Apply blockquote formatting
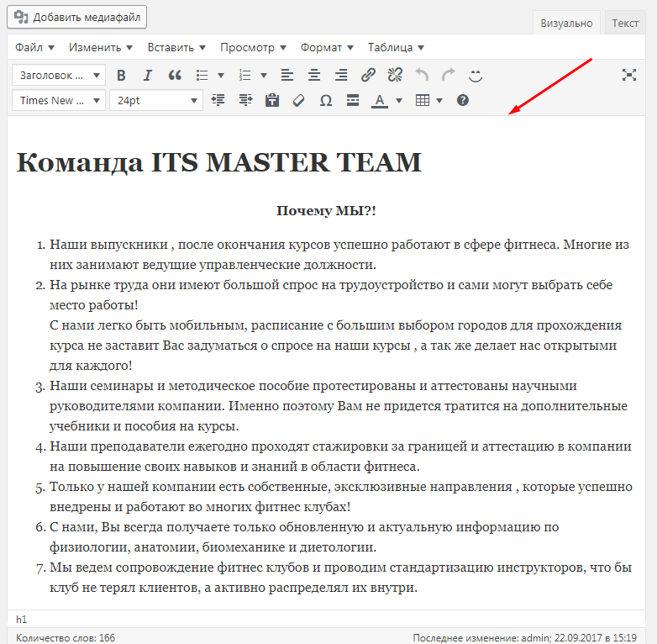657x644 pixels. tap(175, 76)
